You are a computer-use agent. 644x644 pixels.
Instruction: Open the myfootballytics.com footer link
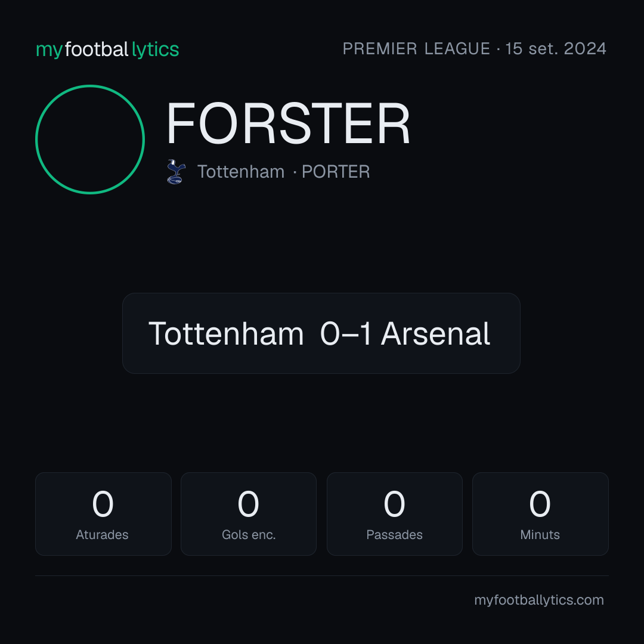(x=539, y=600)
